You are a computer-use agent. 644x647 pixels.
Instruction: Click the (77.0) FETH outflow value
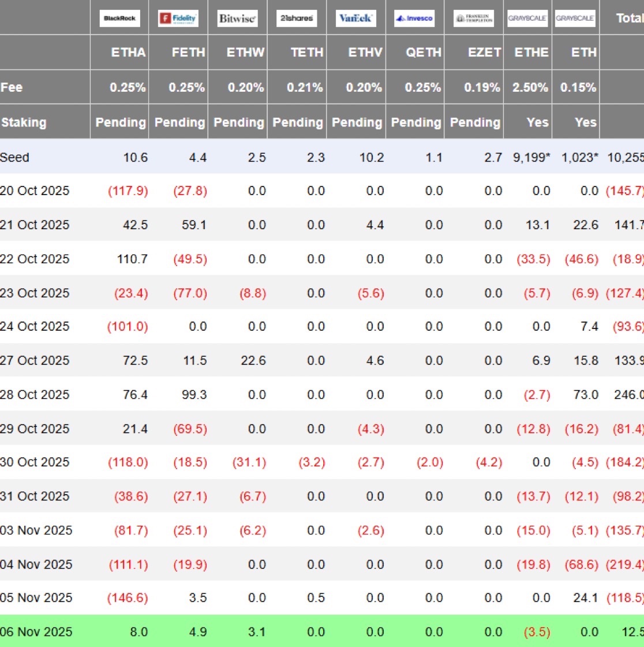[190, 293]
